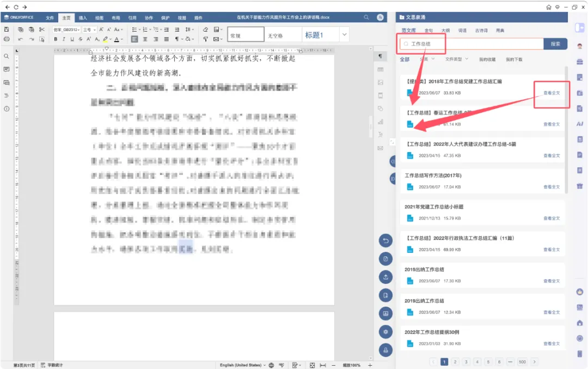Screen dimensions: 588x369
Task: Switch to the 金句 tab in plugin panel
Action: tap(428, 31)
